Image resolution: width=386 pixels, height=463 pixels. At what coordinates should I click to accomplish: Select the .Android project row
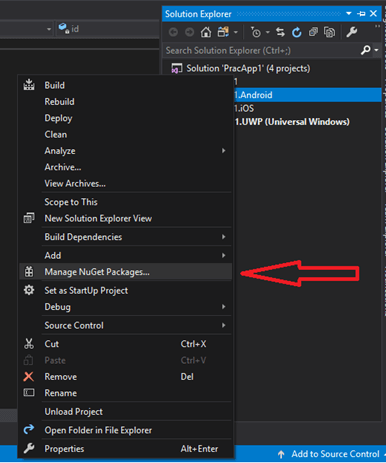pyautogui.click(x=308, y=95)
